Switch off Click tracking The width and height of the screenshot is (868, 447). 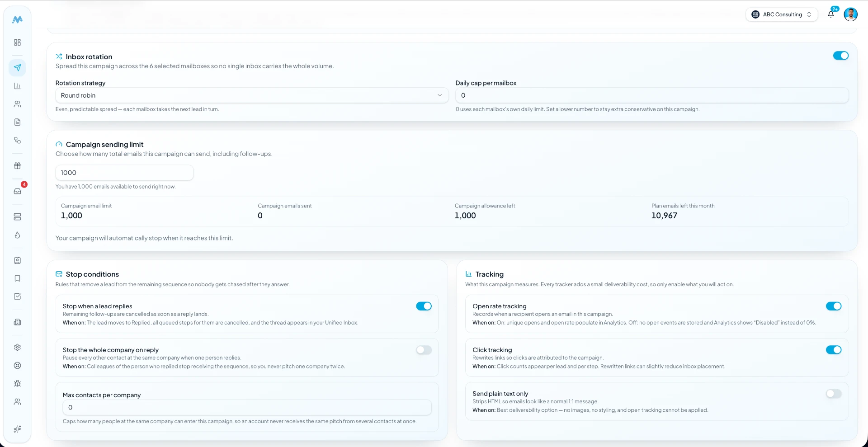coord(834,350)
